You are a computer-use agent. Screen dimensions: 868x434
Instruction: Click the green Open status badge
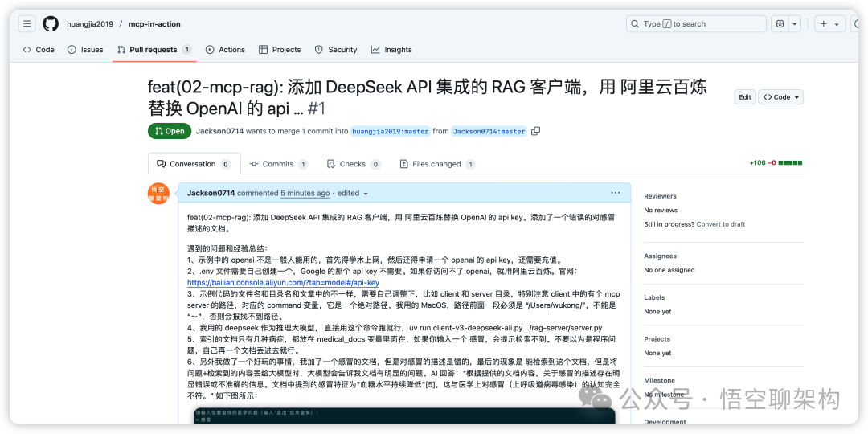point(170,131)
